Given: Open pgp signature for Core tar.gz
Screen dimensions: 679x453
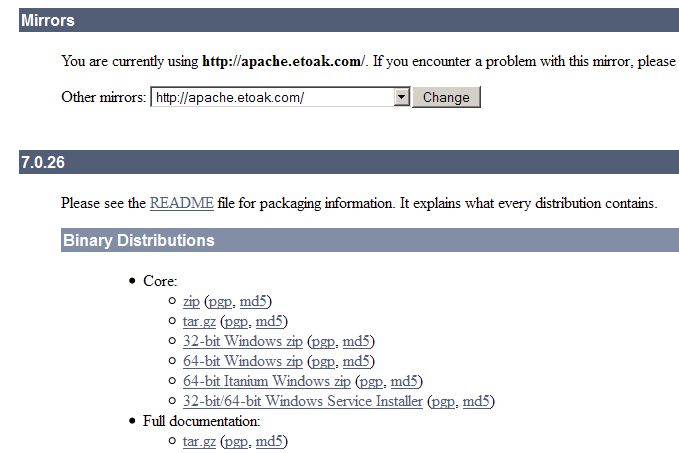Looking at the screenshot, I should [236, 321].
